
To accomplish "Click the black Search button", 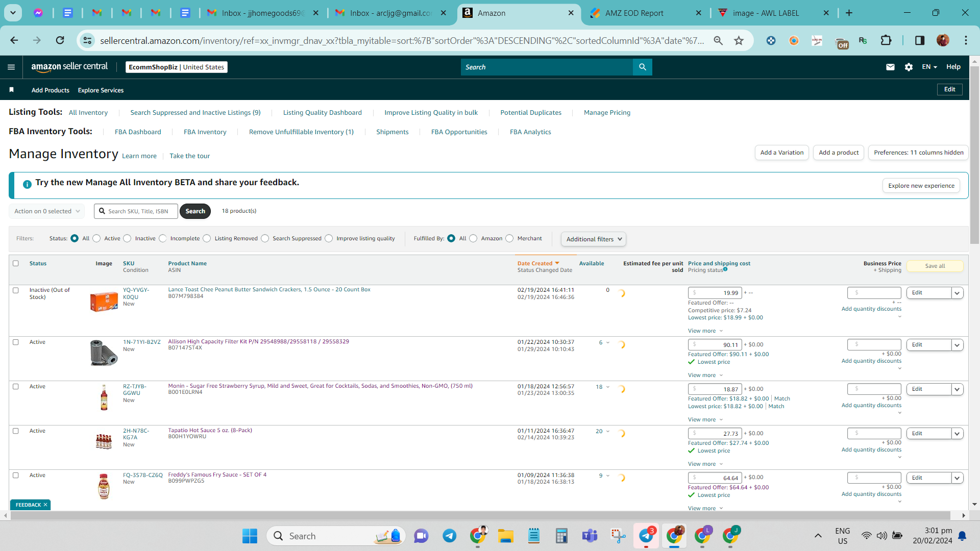I will (195, 211).
